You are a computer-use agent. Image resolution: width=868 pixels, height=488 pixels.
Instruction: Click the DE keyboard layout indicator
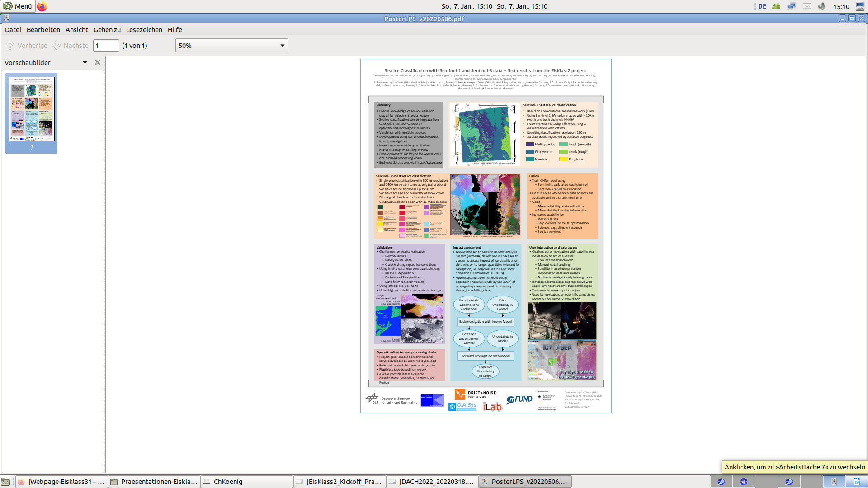(762, 6)
